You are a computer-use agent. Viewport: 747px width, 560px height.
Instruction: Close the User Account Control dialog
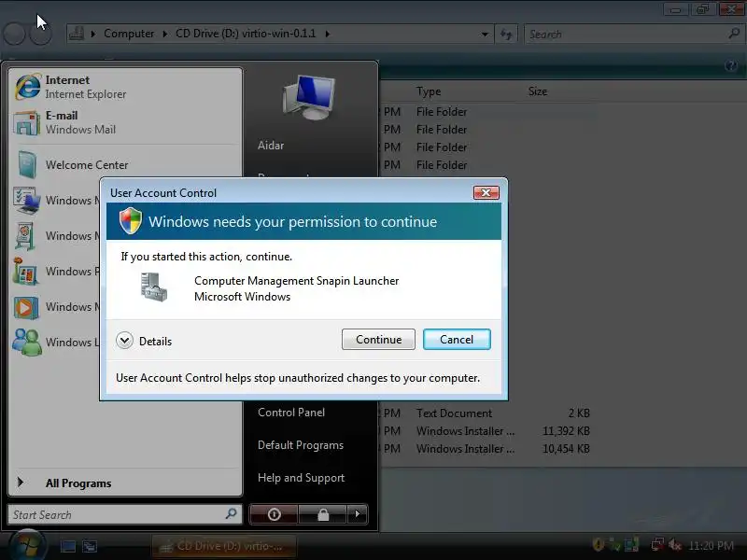[x=486, y=192]
